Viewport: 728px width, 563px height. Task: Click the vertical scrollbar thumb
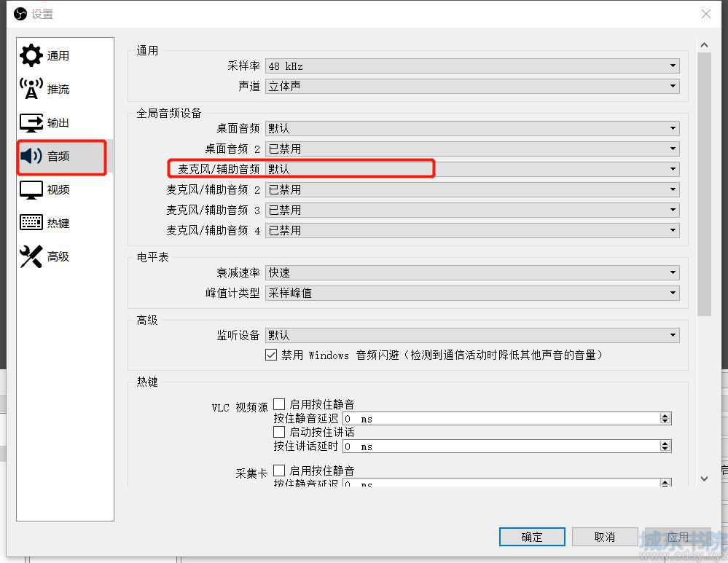coord(705,184)
